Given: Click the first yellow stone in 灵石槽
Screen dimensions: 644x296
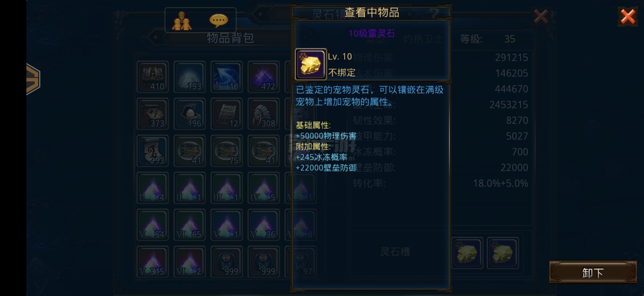Looking at the screenshot, I should coord(467,253).
